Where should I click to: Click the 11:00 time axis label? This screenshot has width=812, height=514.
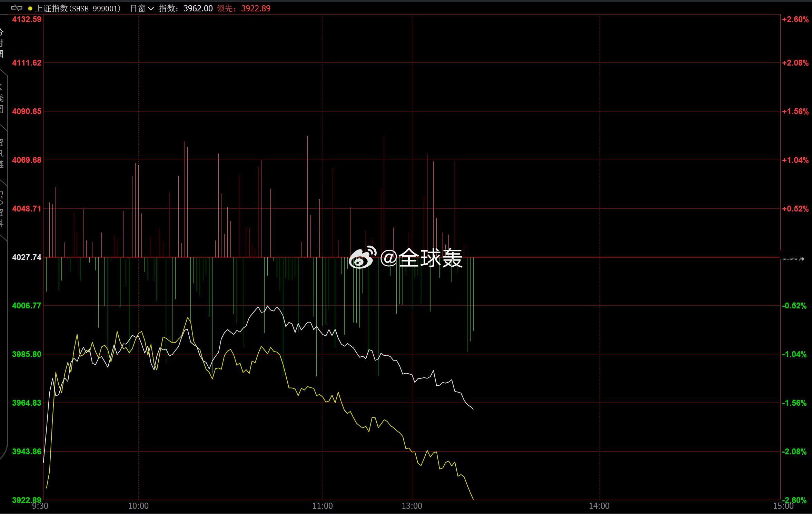point(323,506)
